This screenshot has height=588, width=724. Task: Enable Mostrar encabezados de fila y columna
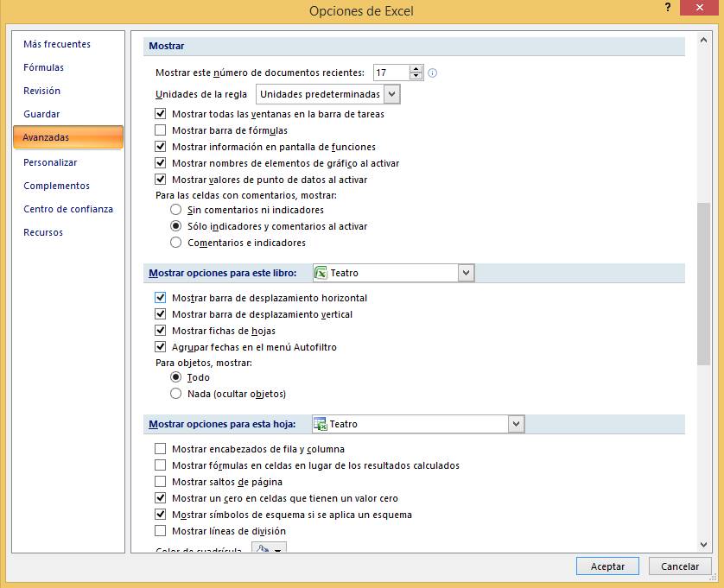coord(160,449)
